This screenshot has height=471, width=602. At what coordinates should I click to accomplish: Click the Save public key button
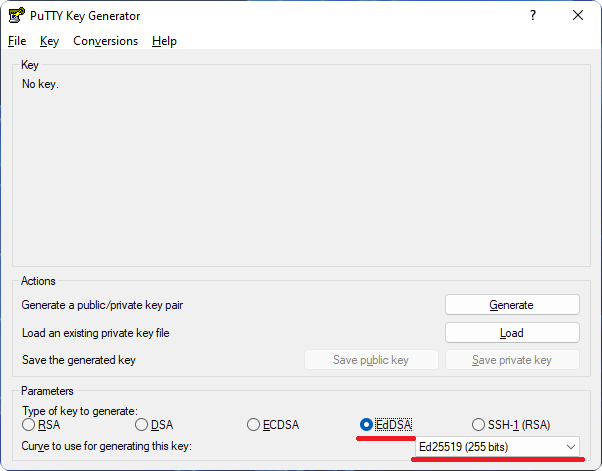(x=371, y=360)
